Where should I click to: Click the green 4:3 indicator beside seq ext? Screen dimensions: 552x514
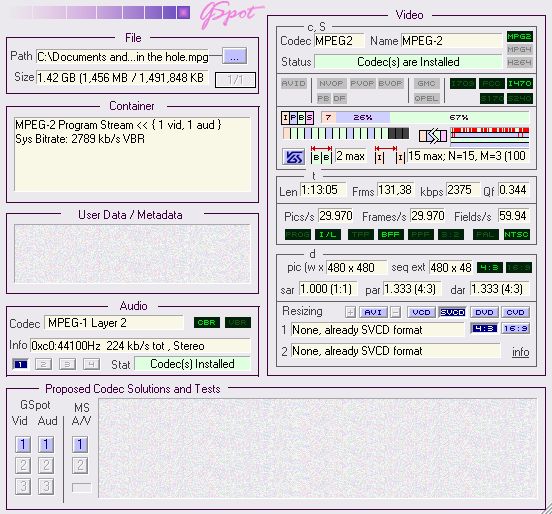click(x=489, y=268)
